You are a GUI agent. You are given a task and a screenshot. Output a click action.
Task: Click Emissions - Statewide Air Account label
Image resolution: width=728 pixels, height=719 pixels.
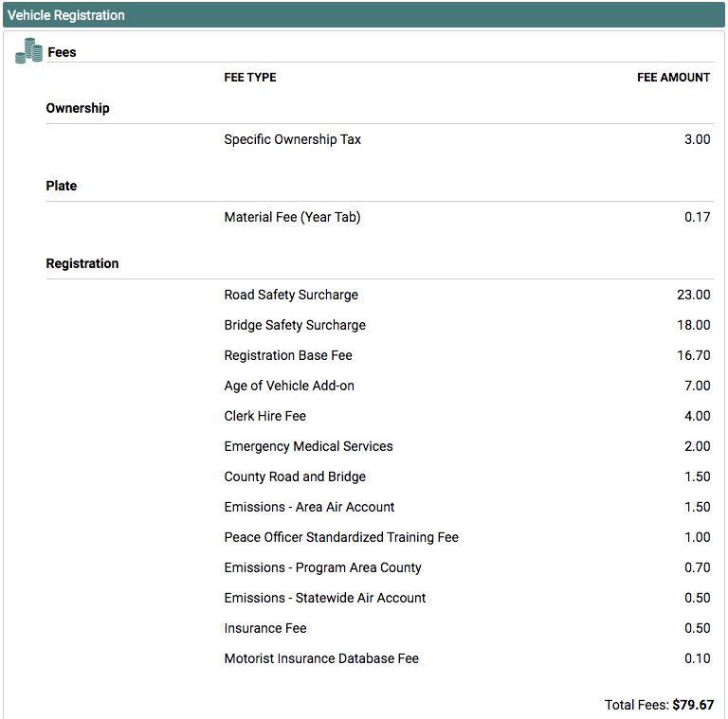click(325, 598)
